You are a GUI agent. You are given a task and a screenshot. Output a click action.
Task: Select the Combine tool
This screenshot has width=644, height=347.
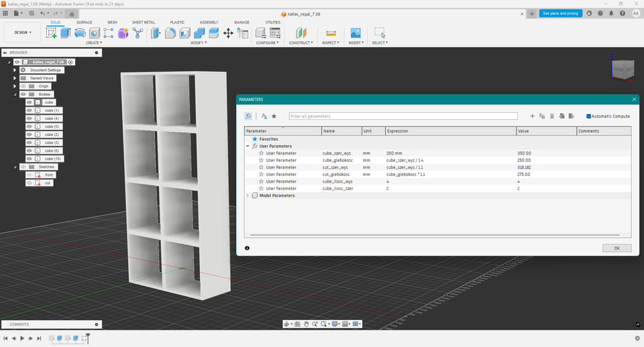tap(199, 34)
